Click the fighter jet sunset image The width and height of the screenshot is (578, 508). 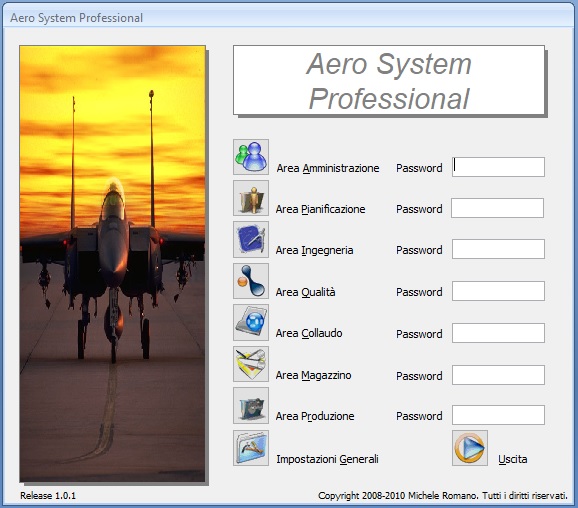pyautogui.click(x=112, y=264)
